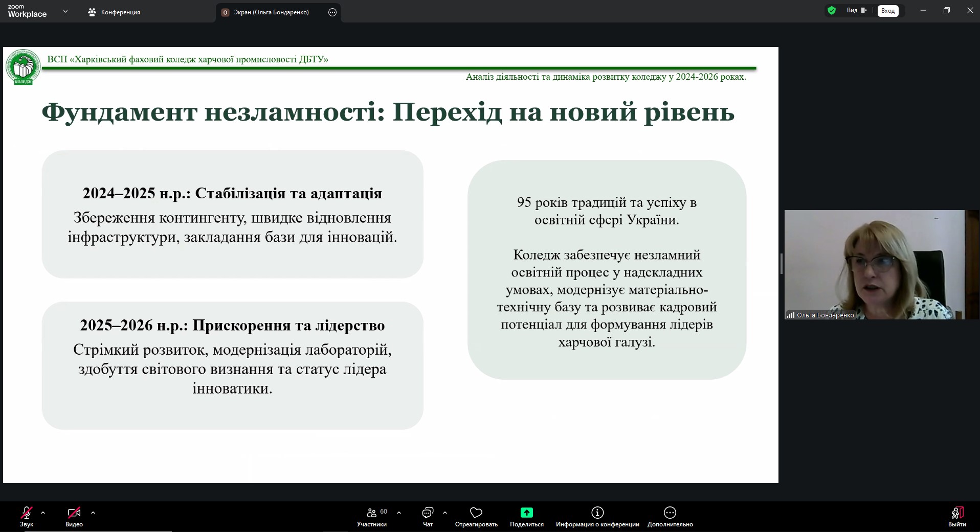Screen dimensions: 980x532
Task: Unmute microphone with the Звук button
Action: click(27, 516)
